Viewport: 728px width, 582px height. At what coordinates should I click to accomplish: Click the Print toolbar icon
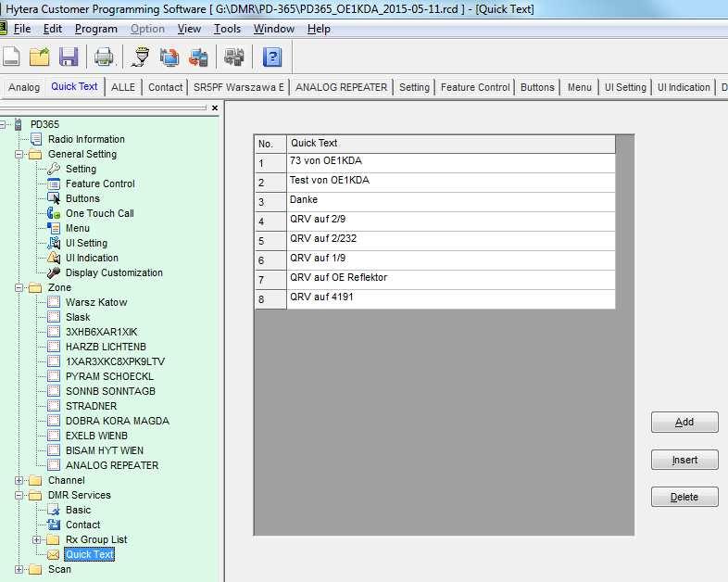coord(104,57)
